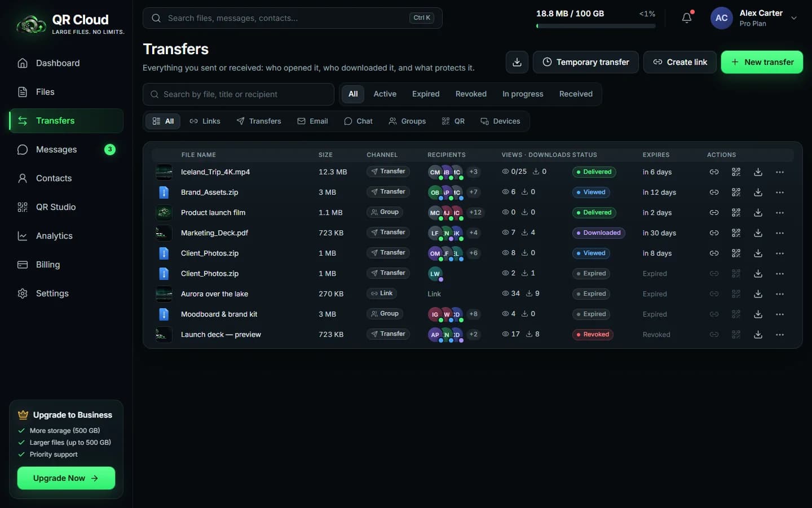The image size is (812, 508).
Task: Filter by In progress
Action: pyautogui.click(x=523, y=94)
